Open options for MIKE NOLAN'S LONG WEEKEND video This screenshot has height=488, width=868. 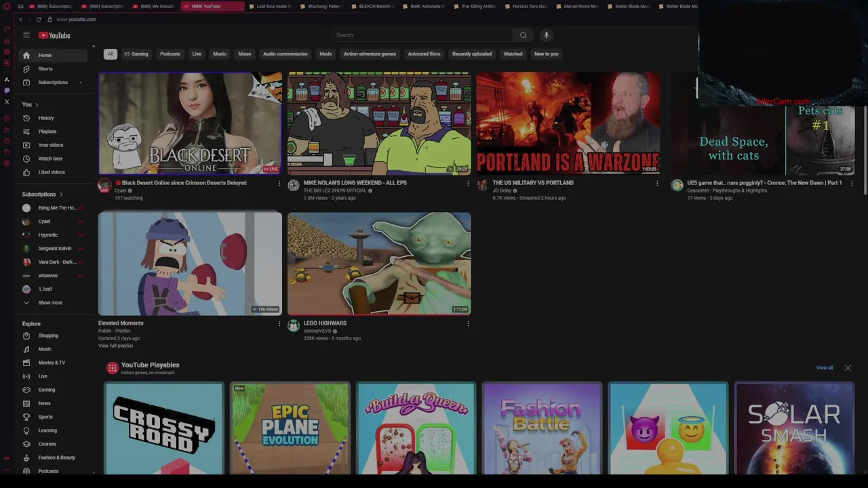coord(468,183)
